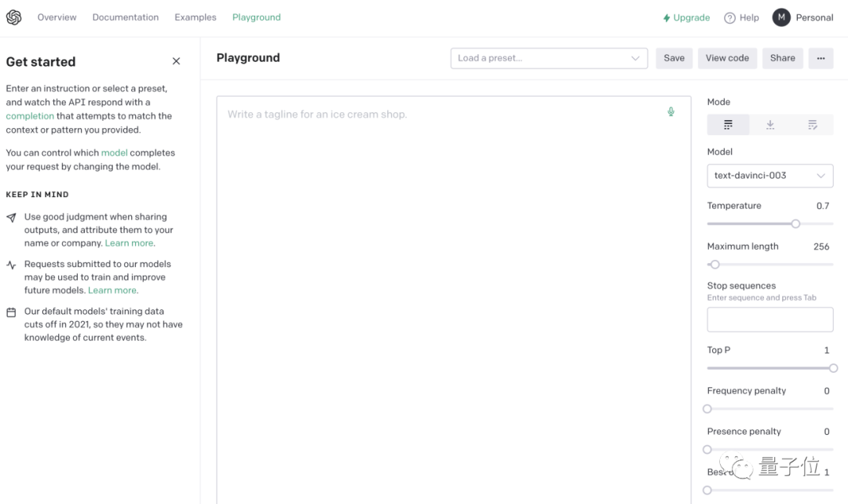This screenshot has height=504, width=848.
Task: Select the Edit mode icon
Action: [x=813, y=125]
